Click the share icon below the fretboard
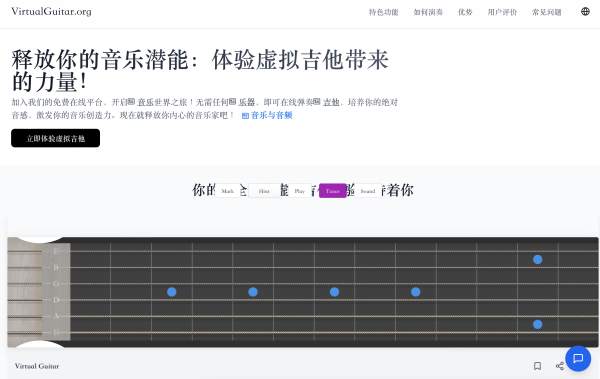 tap(559, 366)
